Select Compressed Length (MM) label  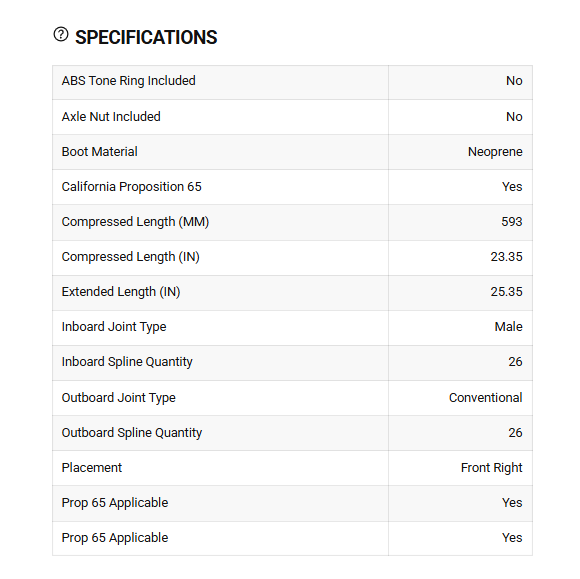[135, 222]
